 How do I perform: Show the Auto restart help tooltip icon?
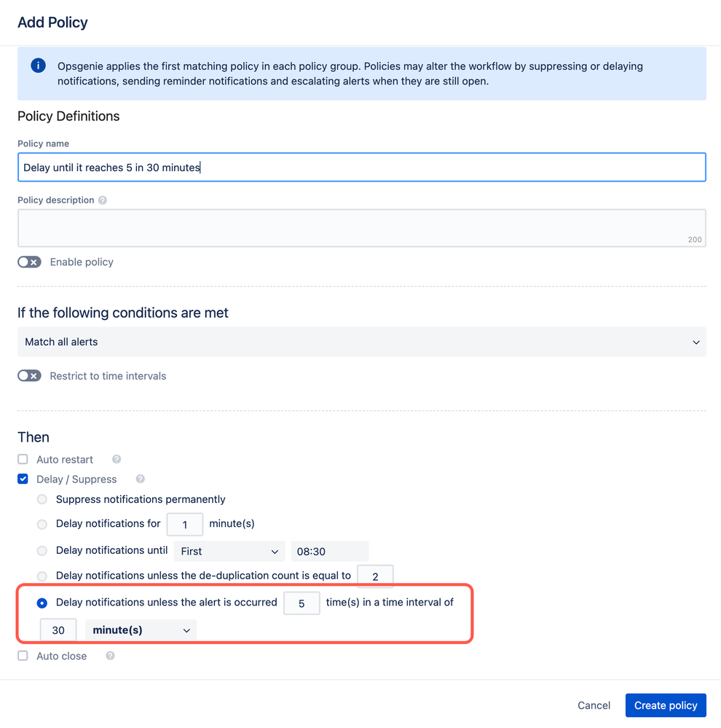pos(117,459)
